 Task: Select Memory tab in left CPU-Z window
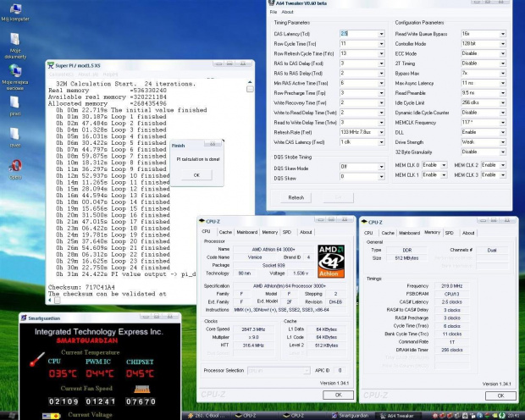[270, 232]
